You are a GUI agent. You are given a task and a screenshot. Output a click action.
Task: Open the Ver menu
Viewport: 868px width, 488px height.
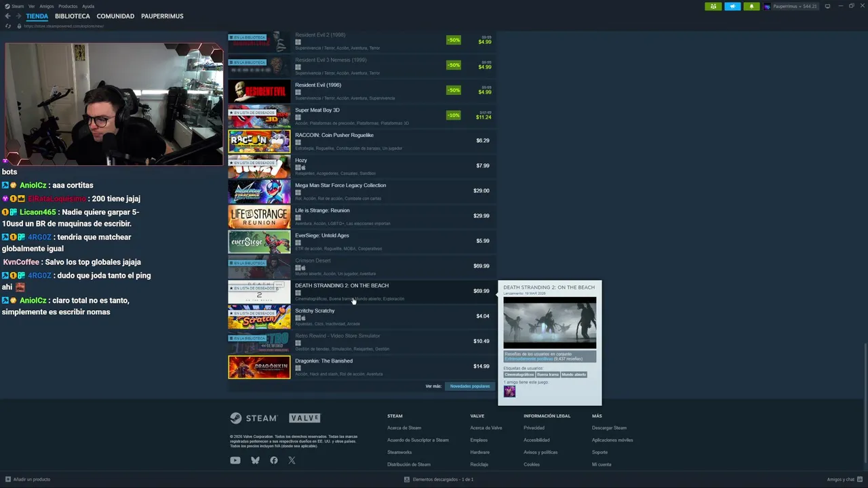pos(32,6)
